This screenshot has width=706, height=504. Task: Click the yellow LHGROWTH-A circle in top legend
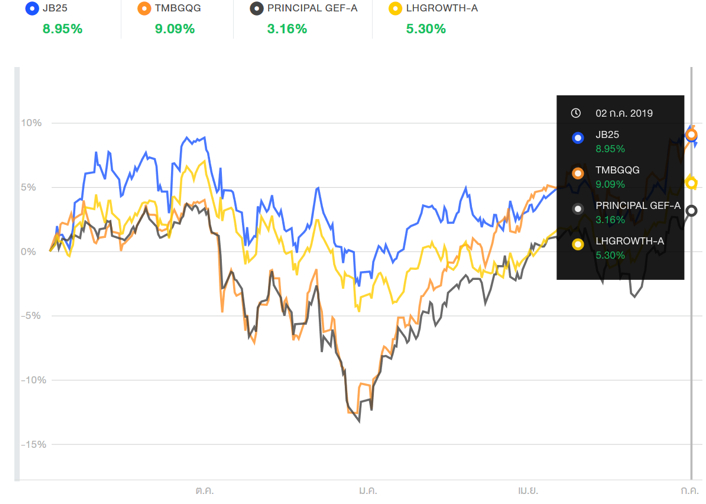point(395,9)
